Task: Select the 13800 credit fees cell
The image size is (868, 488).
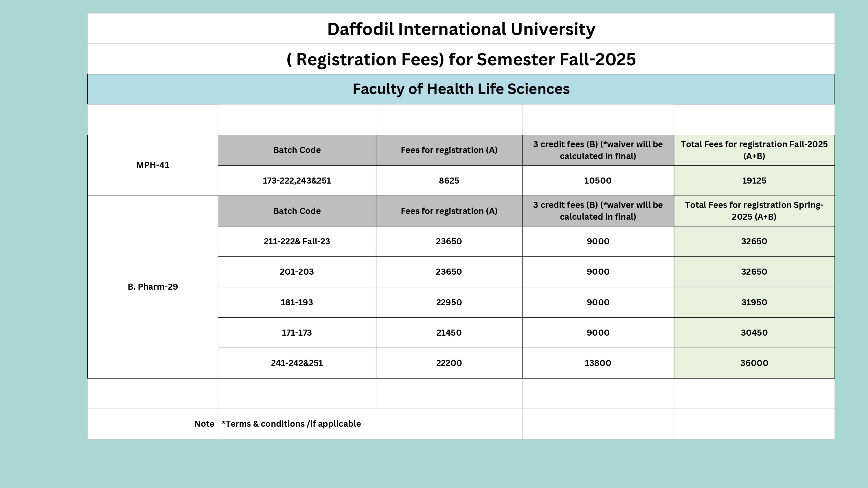Action: (598, 363)
